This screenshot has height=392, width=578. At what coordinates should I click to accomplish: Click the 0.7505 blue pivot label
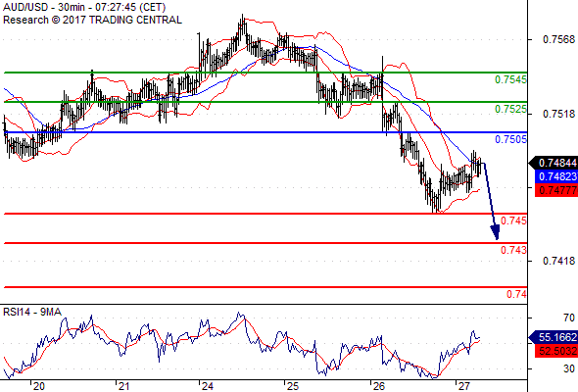coord(510,139)
